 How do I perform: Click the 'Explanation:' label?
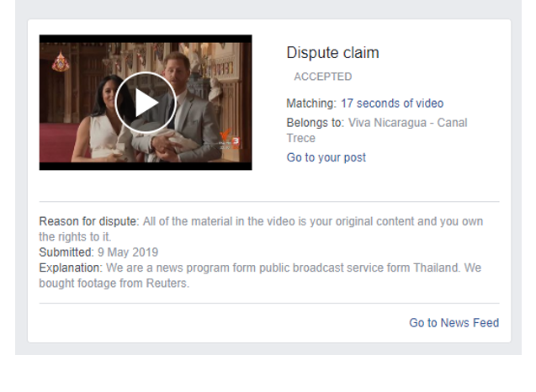(71, 268)
